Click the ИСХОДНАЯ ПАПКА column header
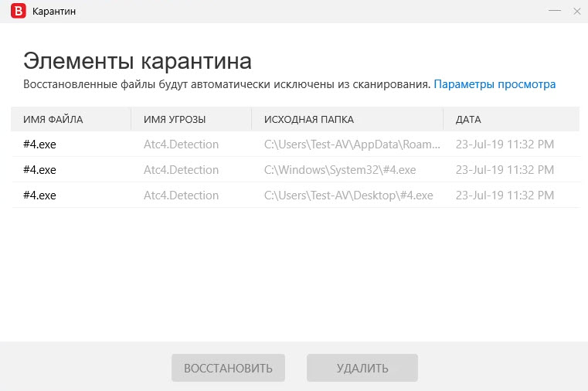 point(309,119)
